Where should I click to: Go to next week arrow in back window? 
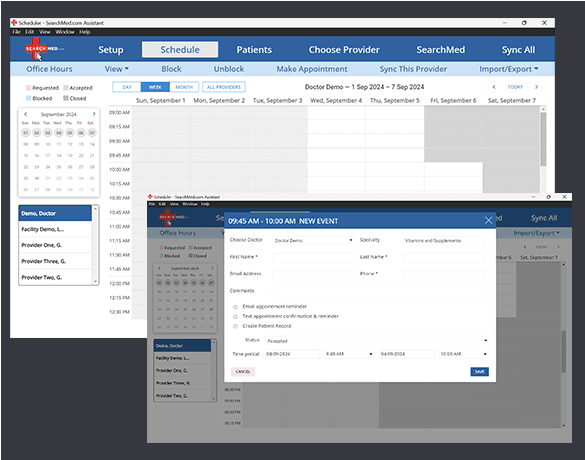point(536,87)
